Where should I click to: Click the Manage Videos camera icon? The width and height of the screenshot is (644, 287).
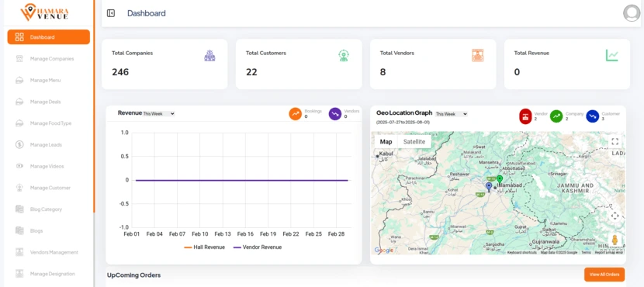[19, 166]
